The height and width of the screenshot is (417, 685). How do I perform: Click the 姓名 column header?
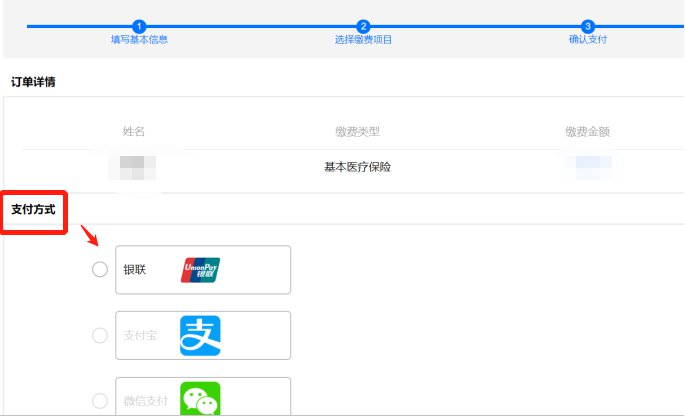click(x=134, y=132)
